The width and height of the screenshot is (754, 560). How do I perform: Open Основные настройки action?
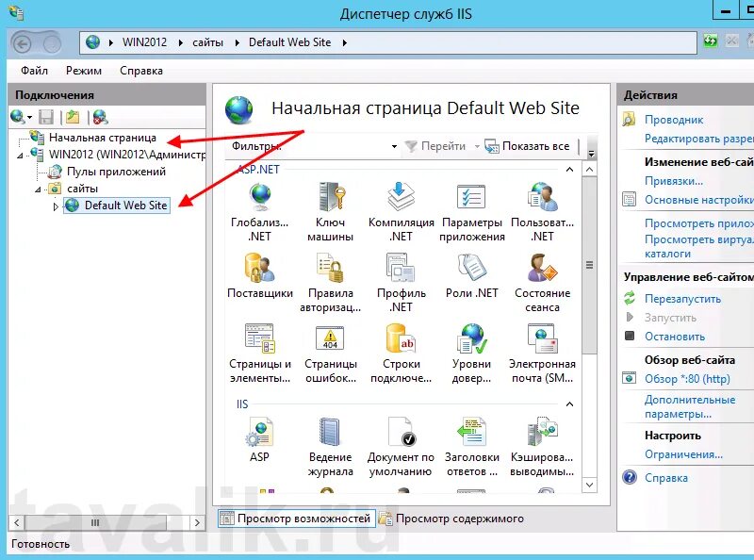pos(699,200)
